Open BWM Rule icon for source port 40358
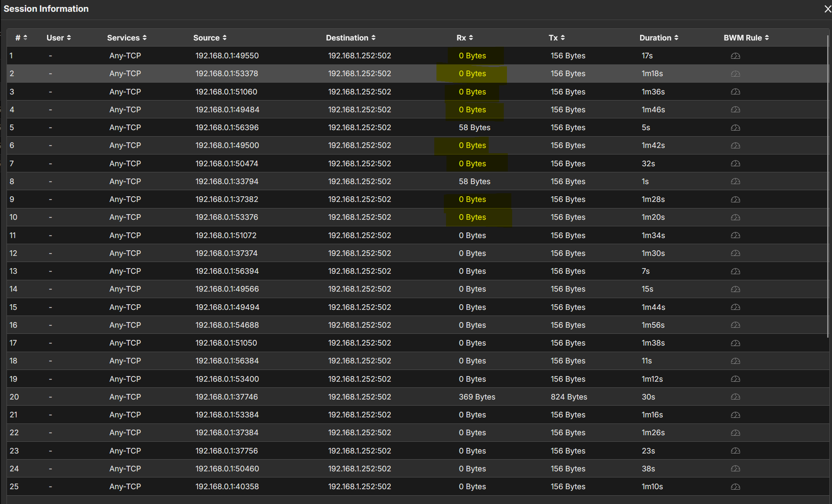This screenshot has width=832, height=504. pyautogui.click(x=735, y=487)
